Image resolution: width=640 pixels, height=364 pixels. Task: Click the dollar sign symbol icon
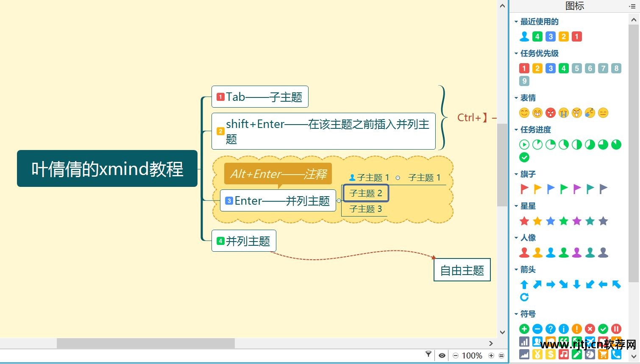pos(551,354)
